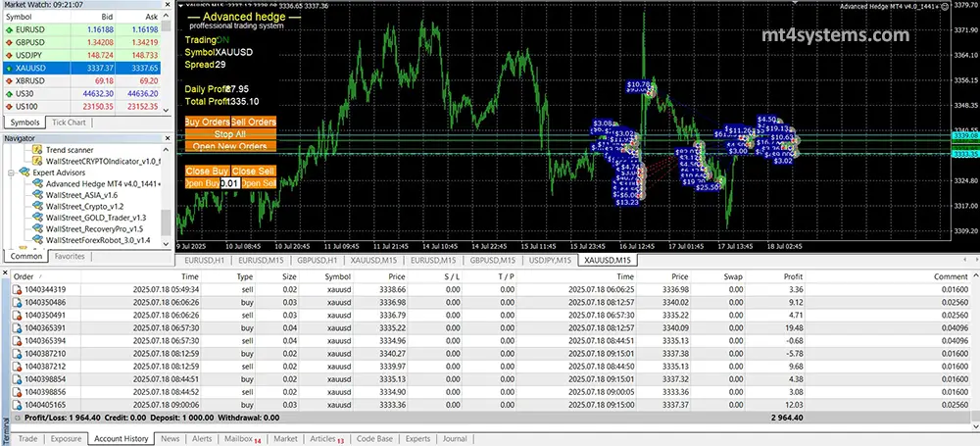Click the Close Buy button
The height and width of the screenshot is (446, 980).
207,171
